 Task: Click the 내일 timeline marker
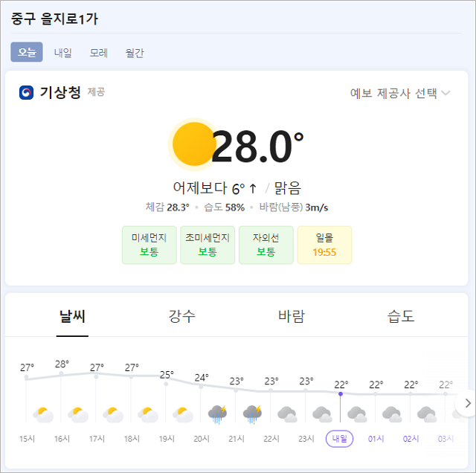(339, 439)
